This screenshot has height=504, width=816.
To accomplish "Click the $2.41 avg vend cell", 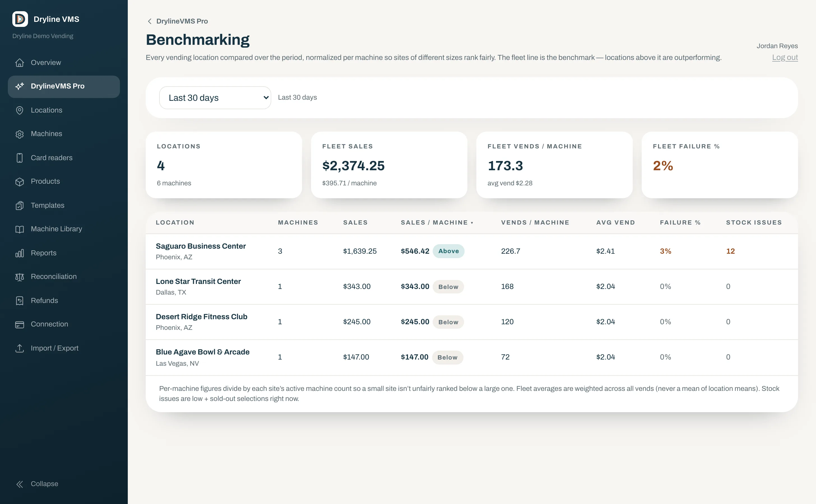I will [605, 251].
